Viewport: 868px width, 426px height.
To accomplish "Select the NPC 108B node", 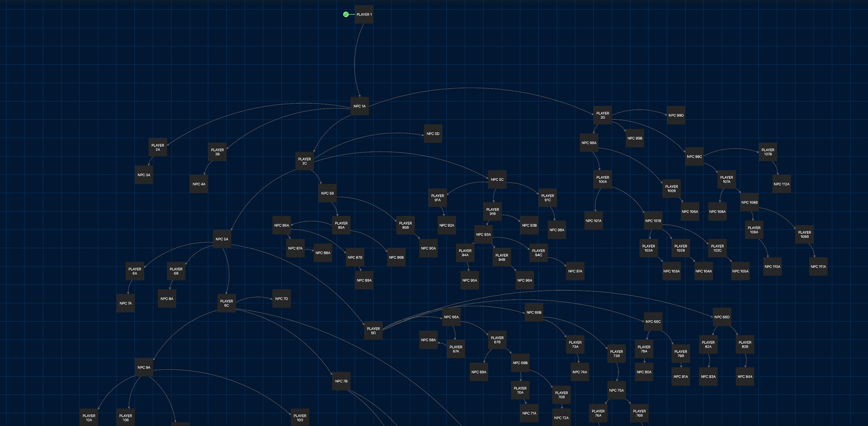I will coord(750,202).
